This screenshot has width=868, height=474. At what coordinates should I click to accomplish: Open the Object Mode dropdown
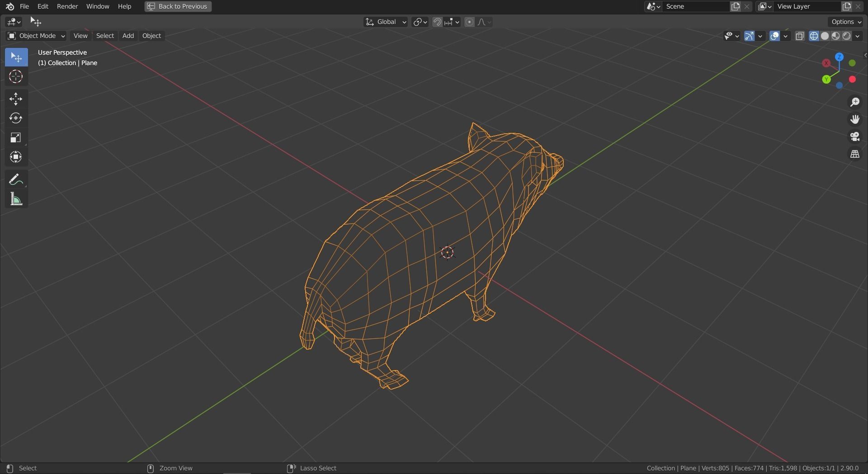click(36, 36)
